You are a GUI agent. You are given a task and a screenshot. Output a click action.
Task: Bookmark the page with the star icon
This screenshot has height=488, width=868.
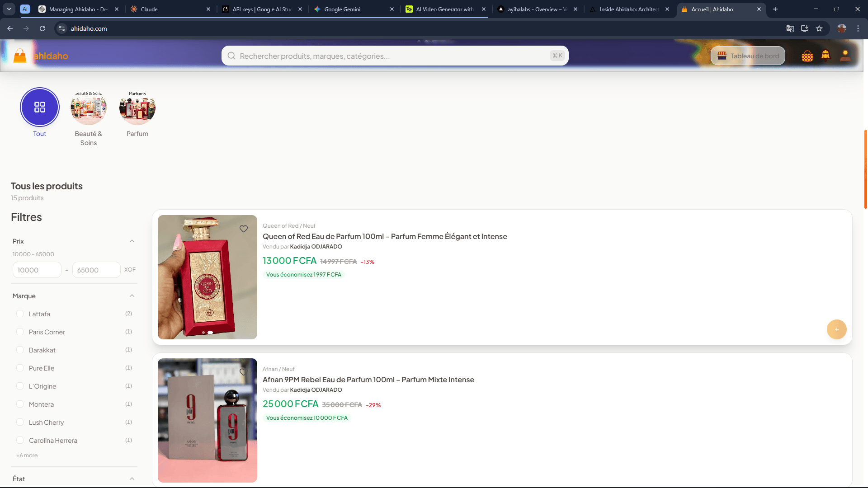coord(819,28)
